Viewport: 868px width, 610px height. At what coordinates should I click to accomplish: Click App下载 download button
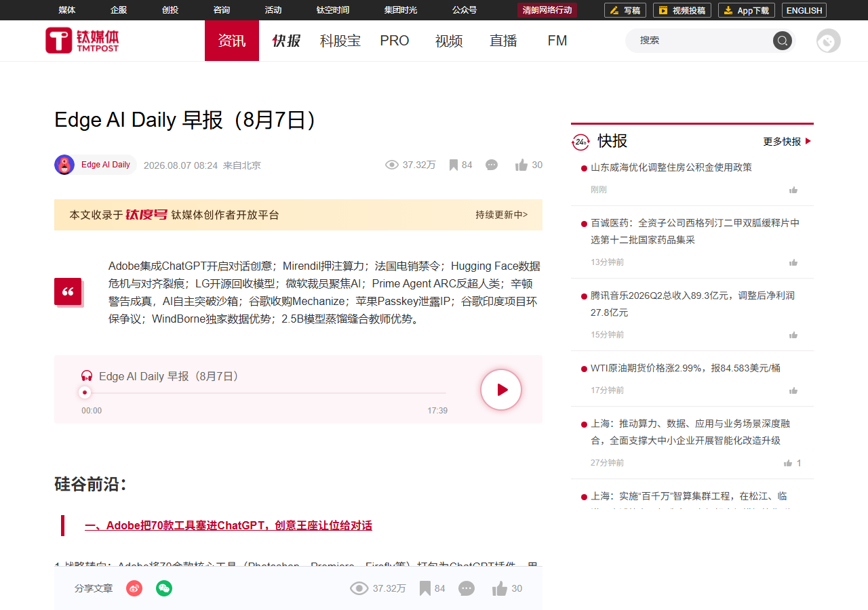coord(747,10)
